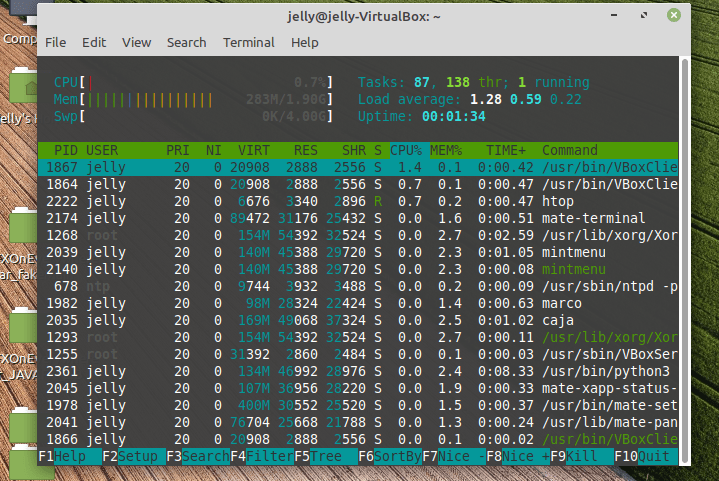Click F2 Setup in htop footer
This screenshot has height=481, width=719.
click(x=134, y=456)
